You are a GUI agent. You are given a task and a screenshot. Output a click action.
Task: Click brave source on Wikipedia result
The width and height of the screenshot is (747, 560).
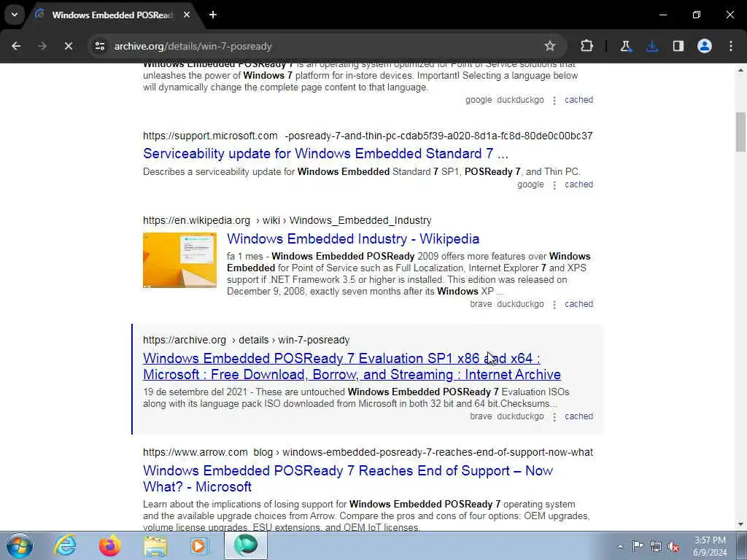coord(481,304)
